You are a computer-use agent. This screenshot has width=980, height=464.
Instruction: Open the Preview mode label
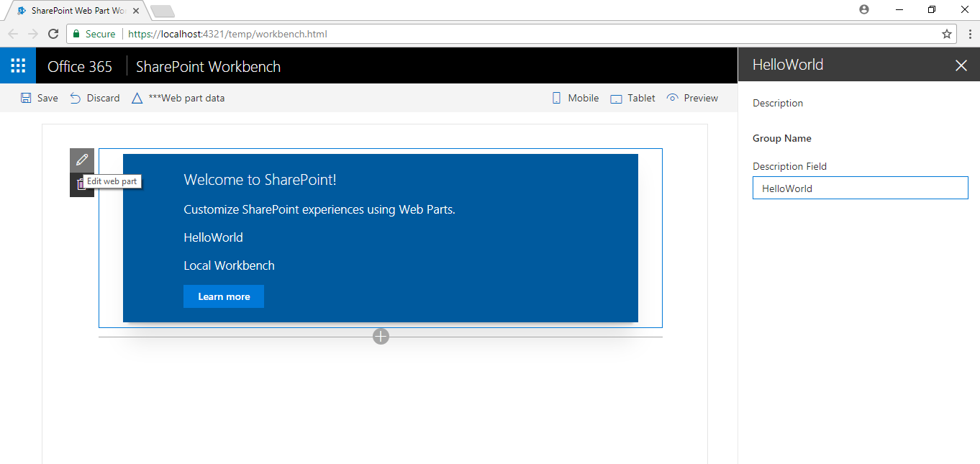click(701, 99)
